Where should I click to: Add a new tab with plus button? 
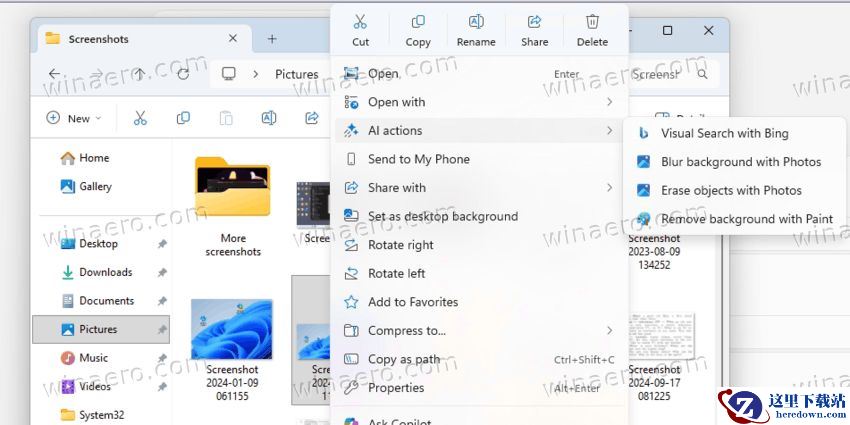pos(271,39)
